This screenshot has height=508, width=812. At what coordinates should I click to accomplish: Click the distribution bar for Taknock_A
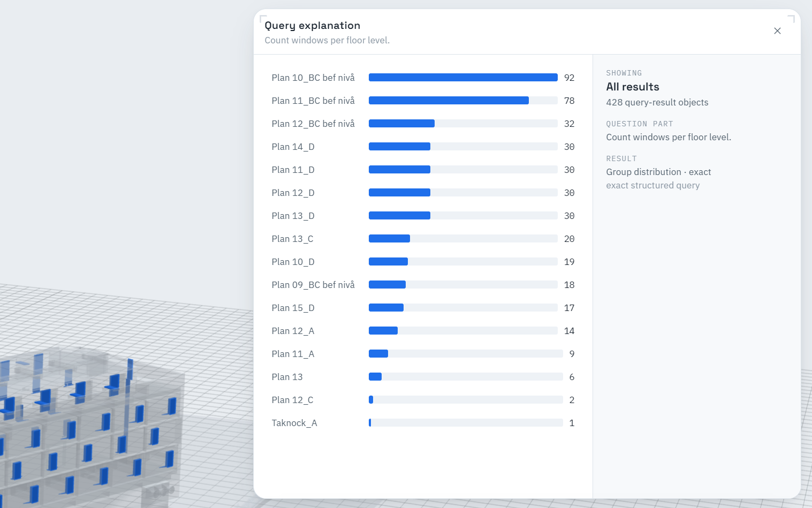click(x=466, y=423)
